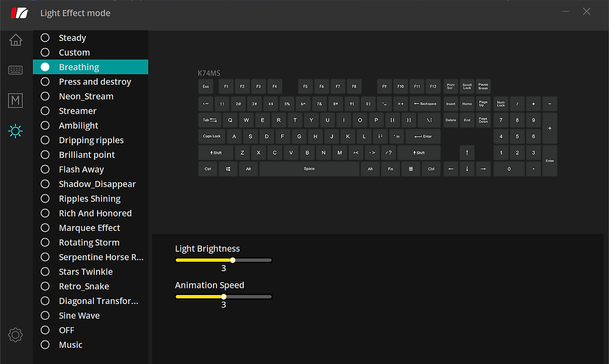609x364 pixels.
Task: Select the Serpentine Horse effect
Action: [90, 257]
